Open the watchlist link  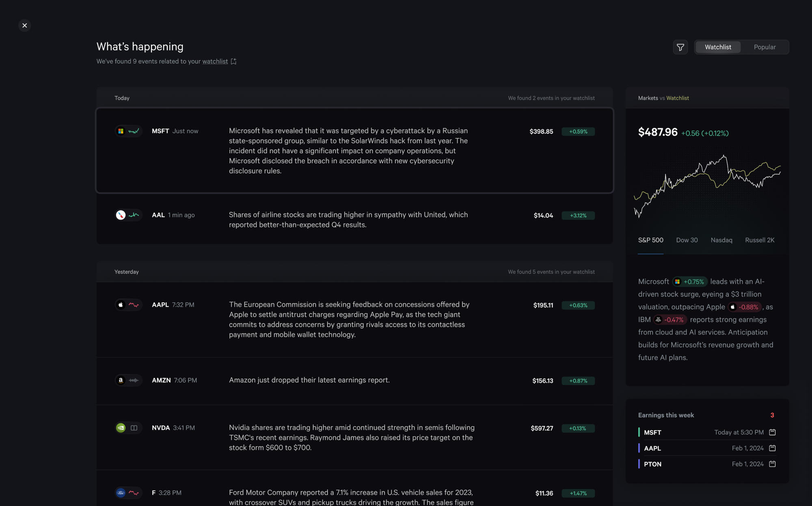(x=215, y=61)
